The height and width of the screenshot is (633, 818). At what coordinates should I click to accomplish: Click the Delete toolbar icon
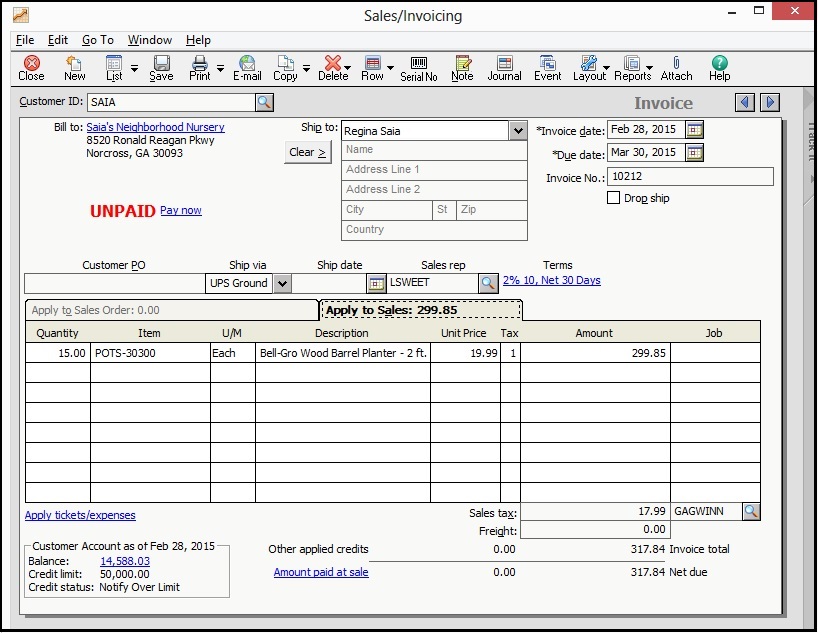point(332,68)
